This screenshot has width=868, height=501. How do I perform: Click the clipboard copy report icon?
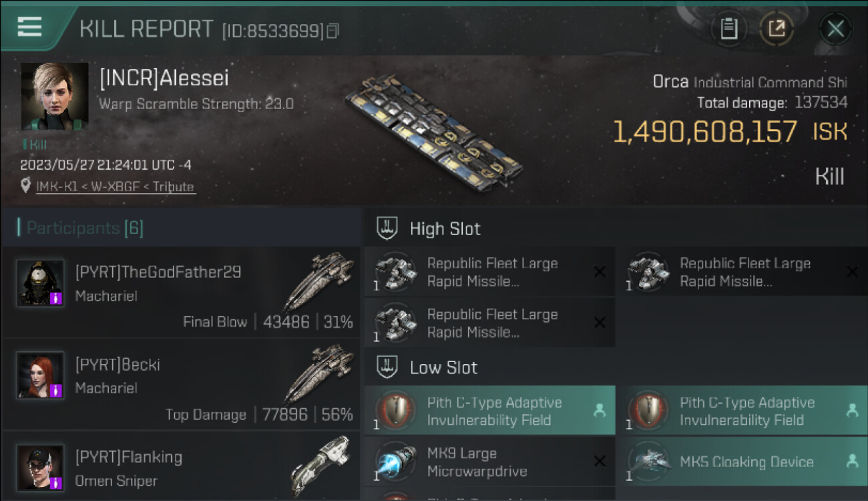pos(728,29)
